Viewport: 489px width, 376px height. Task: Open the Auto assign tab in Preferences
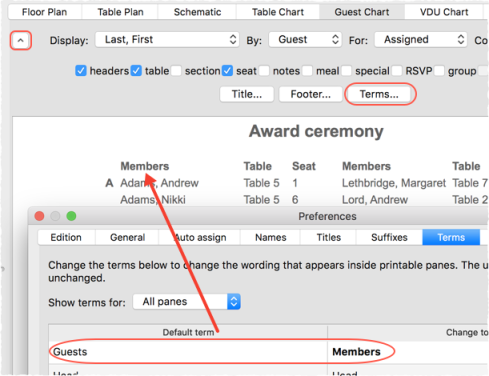200,237
